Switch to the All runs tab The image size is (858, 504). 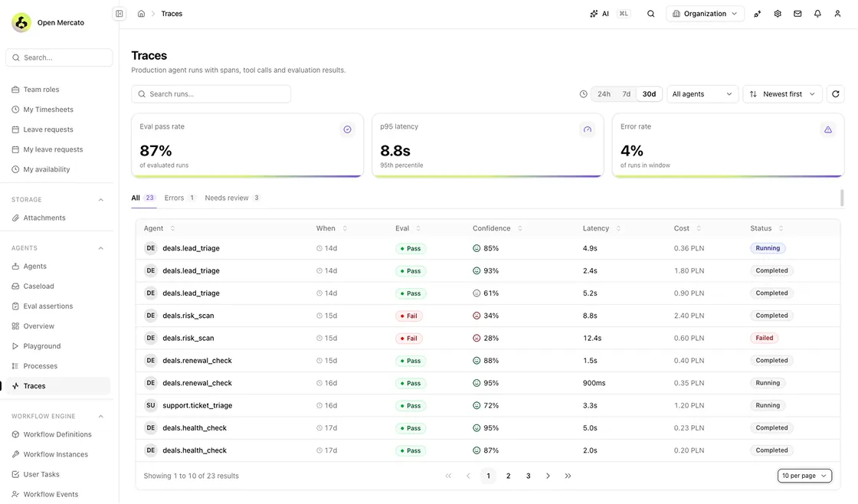point(143,198)
